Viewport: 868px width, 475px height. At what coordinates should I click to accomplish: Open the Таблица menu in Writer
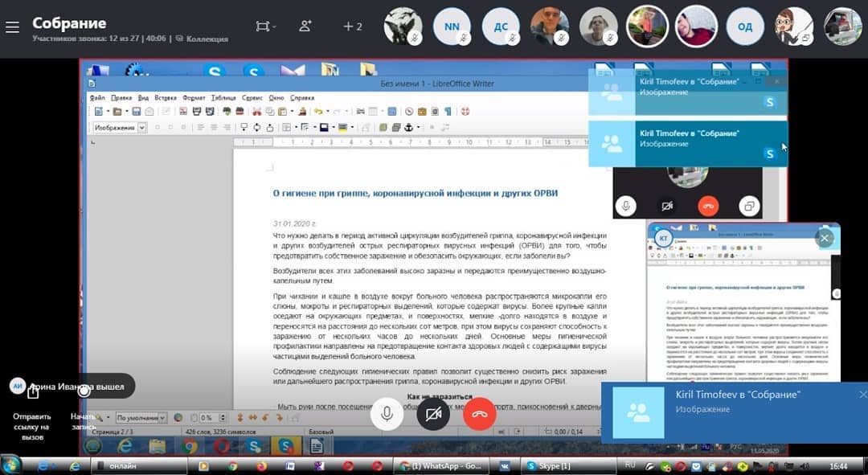pos(223,97)
